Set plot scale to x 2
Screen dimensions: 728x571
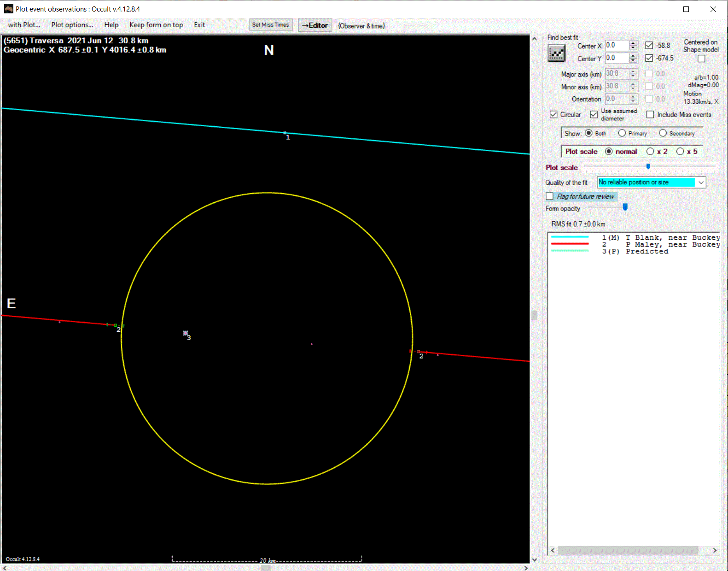(x=650, y=151)
